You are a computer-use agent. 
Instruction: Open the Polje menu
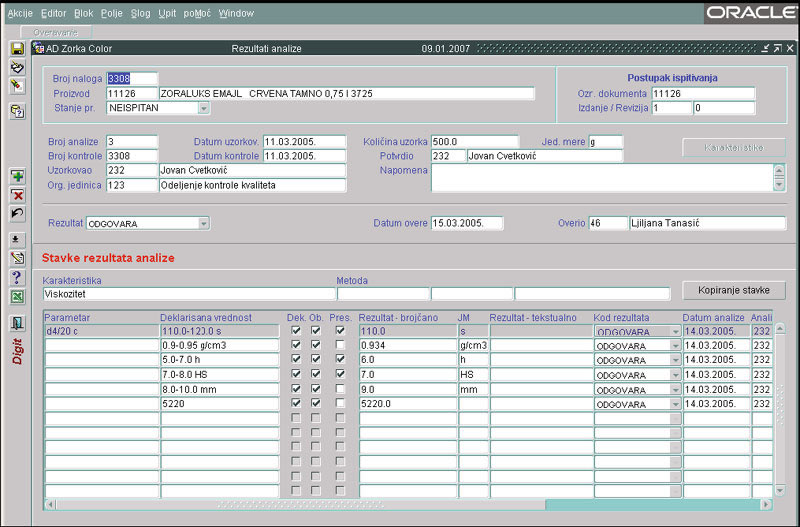[x=112, y=13]
